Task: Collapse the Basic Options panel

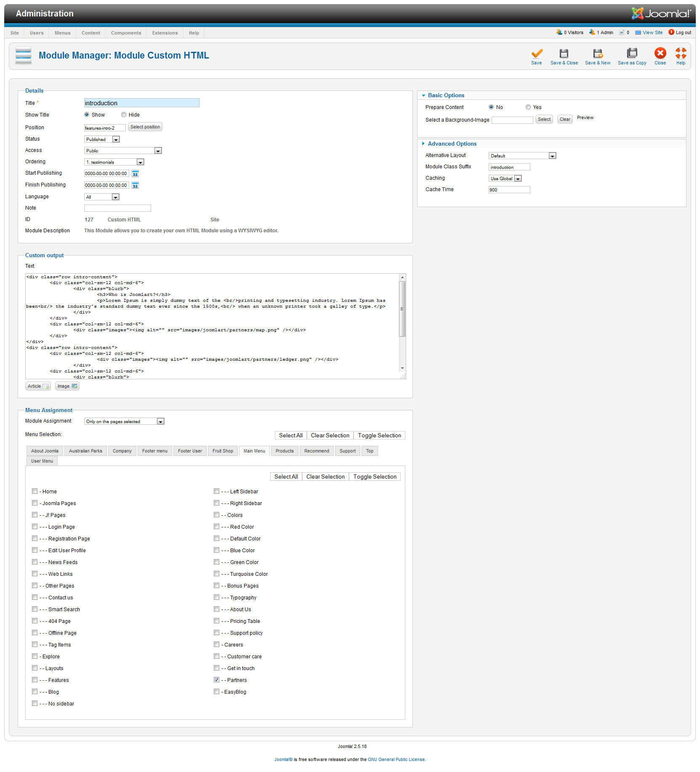Action: [445, 95]
